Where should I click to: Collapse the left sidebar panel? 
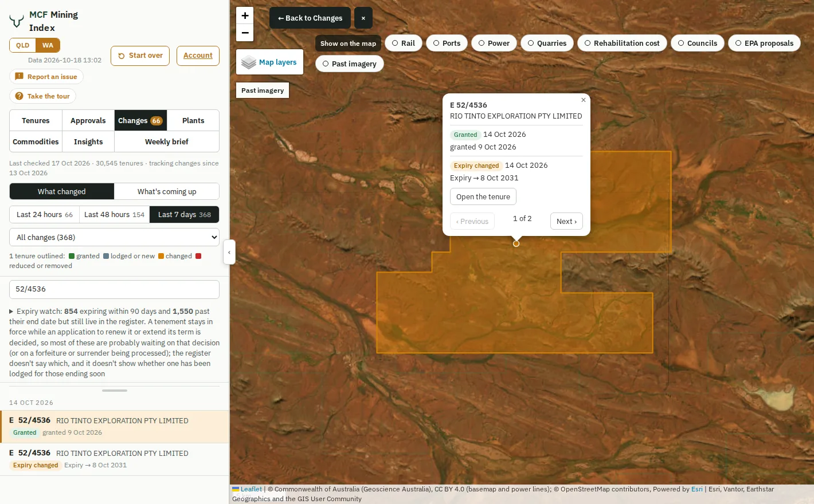pos(229,252)
